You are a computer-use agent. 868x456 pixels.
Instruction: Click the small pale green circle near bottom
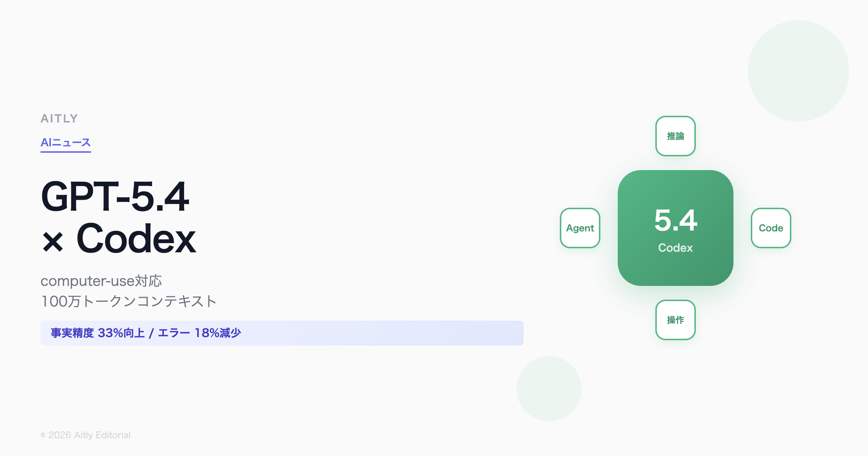[549, 389]
